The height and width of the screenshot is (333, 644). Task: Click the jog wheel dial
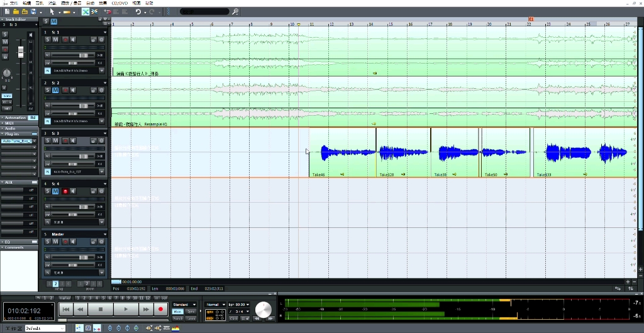(264, 310)
